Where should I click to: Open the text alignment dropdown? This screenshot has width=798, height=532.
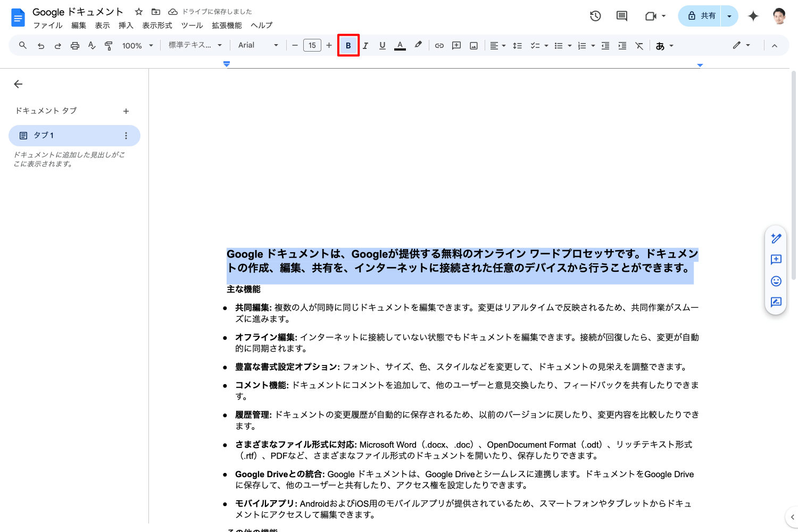[x=498, y=46]
